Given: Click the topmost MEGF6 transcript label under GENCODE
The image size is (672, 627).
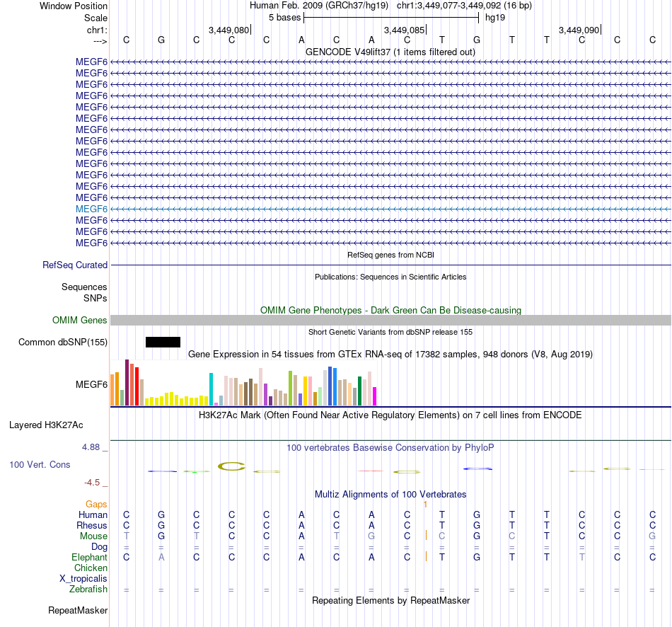Looking at the screenshot, I should click(x=91, y=62).
